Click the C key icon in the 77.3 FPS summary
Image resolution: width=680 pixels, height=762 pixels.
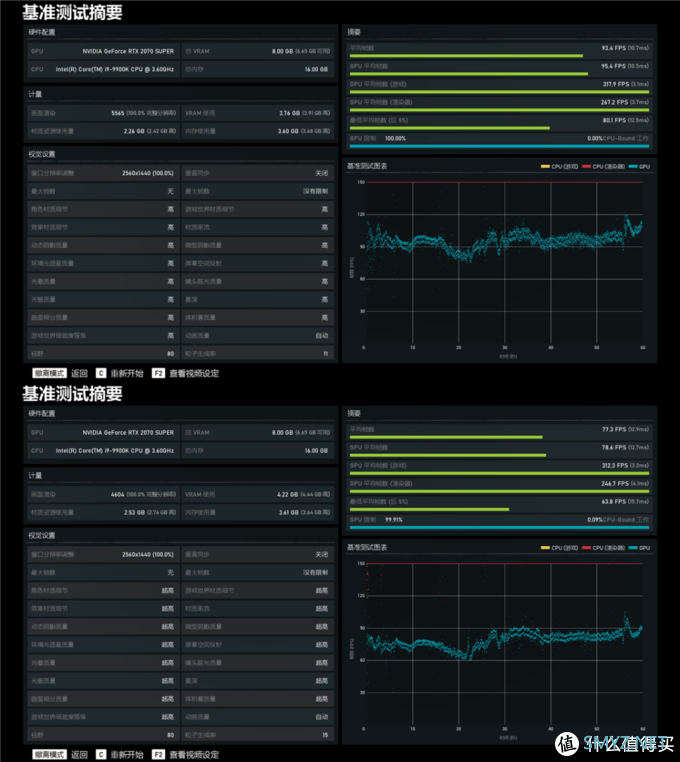101,754
